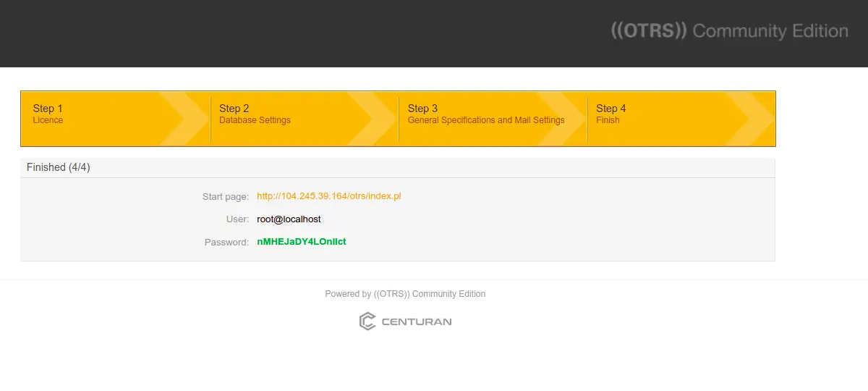The height and width of the screenshot is (391, 868).
Task: Click the user value root@localhost
Action: (289, 219)
